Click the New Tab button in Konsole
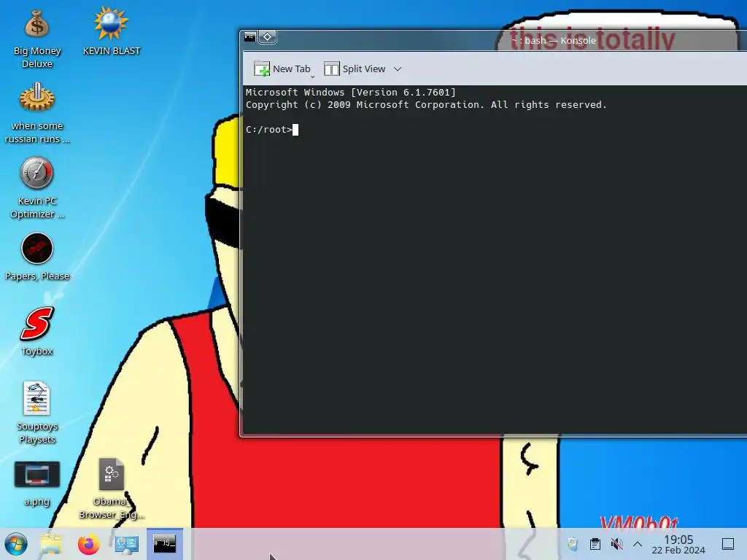The image size is (747, 560). [282, 69]
